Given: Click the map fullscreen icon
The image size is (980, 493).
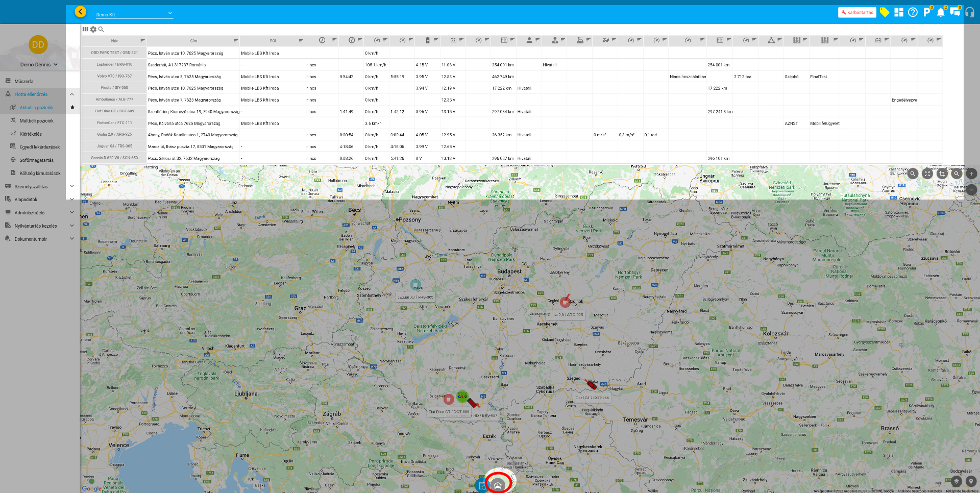Looking at the screenshot, I should pyautogui.click(x=927, y=174).
